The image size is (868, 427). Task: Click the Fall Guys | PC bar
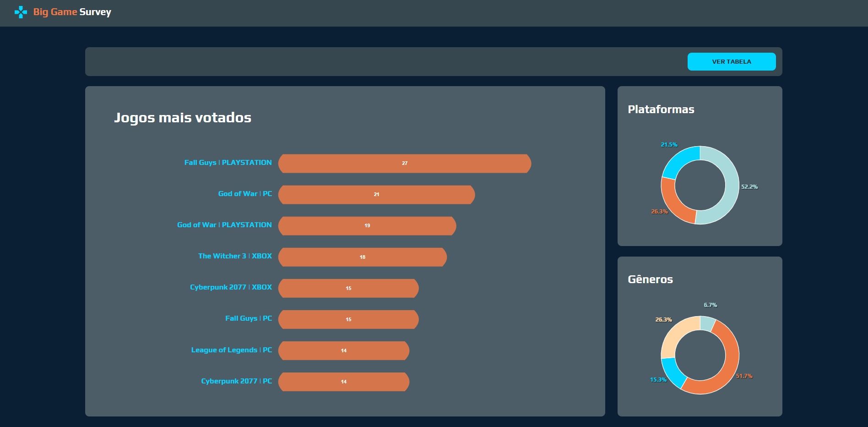[348, 319]
